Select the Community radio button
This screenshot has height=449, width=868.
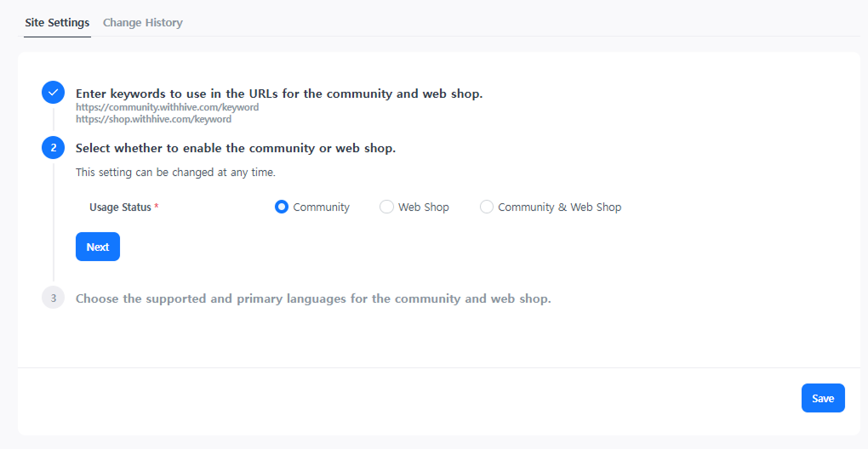pyautogui.click(x=281, y=207)
